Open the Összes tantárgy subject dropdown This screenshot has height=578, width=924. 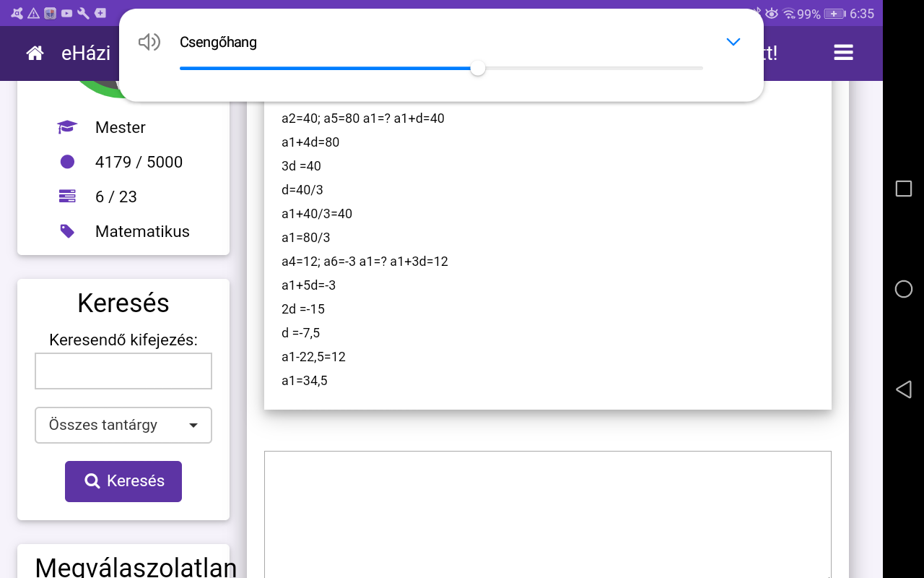click(x=123, y=425)
